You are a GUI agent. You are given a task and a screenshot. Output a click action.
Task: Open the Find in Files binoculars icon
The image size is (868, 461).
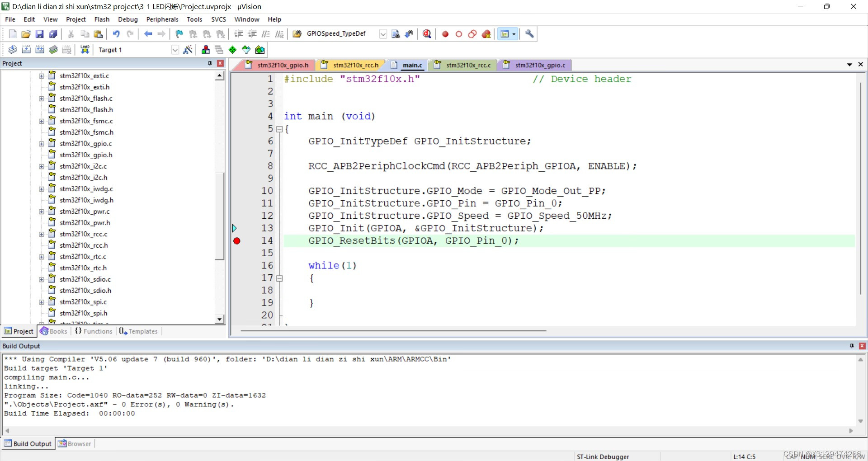(409, 34)
